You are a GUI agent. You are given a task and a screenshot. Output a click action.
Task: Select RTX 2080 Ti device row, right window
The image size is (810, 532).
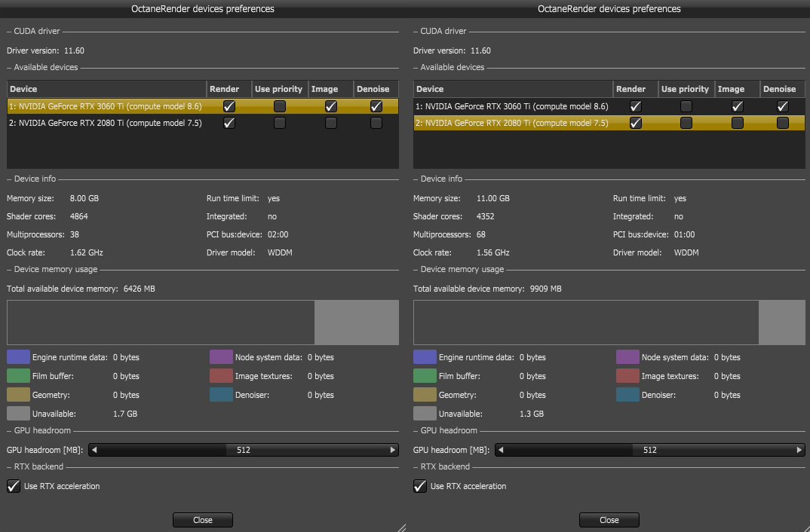pos(609,123)
